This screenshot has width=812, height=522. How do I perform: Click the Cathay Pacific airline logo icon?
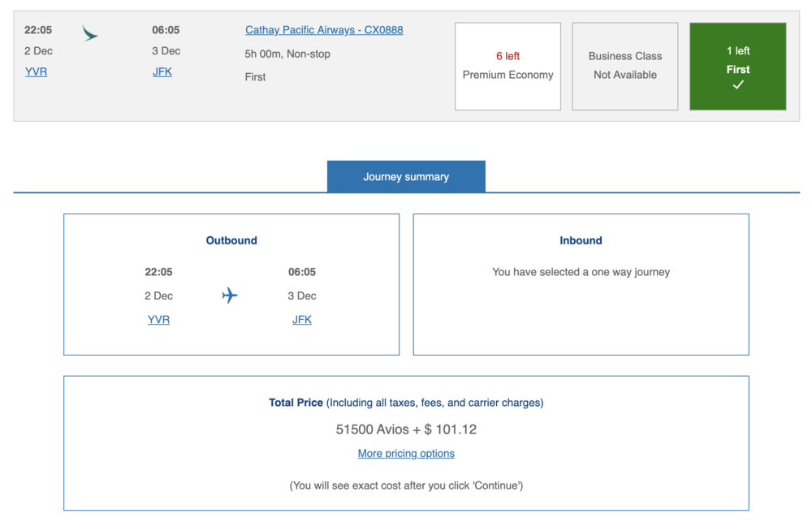(89, 33)
